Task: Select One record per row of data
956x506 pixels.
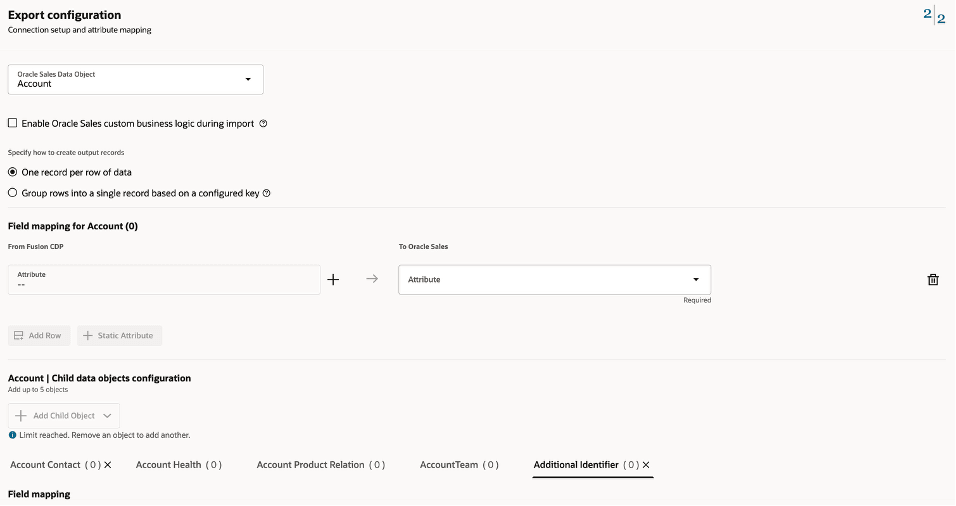Action: click(x=12, y=173)
